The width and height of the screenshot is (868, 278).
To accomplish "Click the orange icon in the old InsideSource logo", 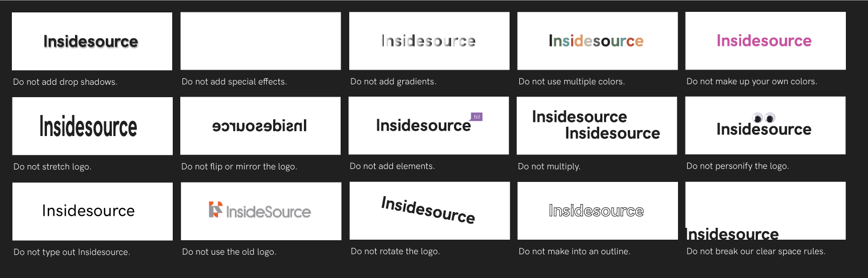I will (x=215, y=209).
